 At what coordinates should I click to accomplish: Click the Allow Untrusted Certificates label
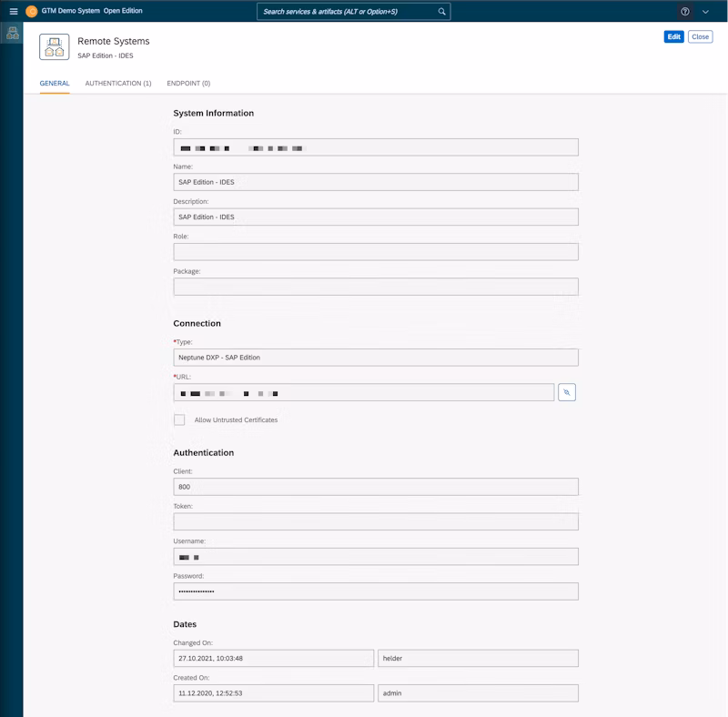(x=236, y=419)
